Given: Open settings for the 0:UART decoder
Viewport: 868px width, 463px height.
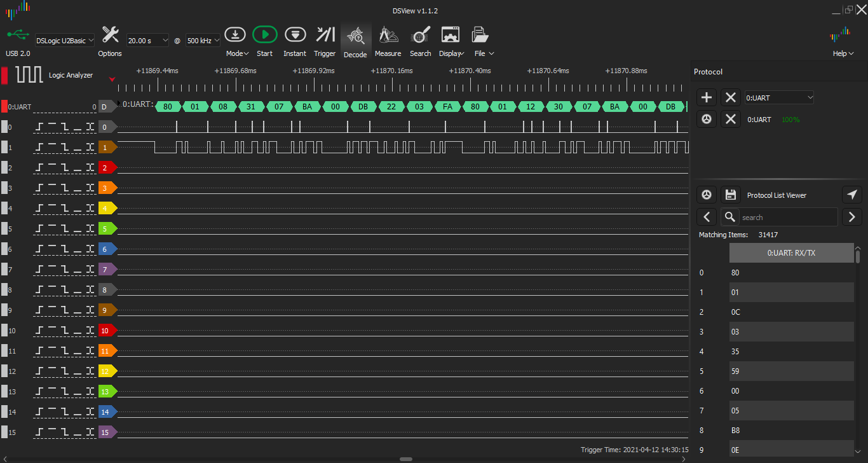Looking at the screenshot, I should pyautogui.click(x=707, y=119).
